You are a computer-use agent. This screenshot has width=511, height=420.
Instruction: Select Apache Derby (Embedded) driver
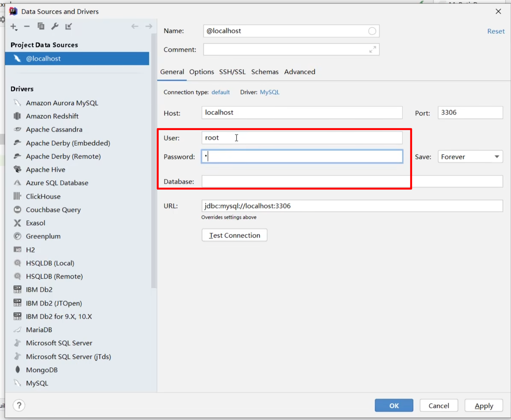pos(68,143)
